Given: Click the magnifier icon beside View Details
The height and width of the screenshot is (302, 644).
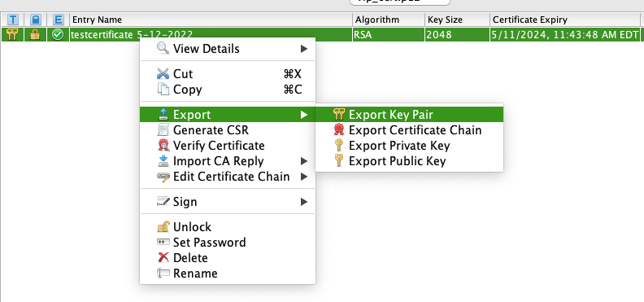Looking at the screenshot, I should pos(163,49).
